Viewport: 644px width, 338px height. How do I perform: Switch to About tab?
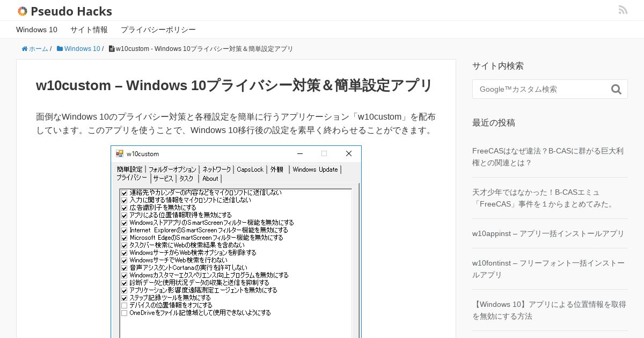[210, 179]
